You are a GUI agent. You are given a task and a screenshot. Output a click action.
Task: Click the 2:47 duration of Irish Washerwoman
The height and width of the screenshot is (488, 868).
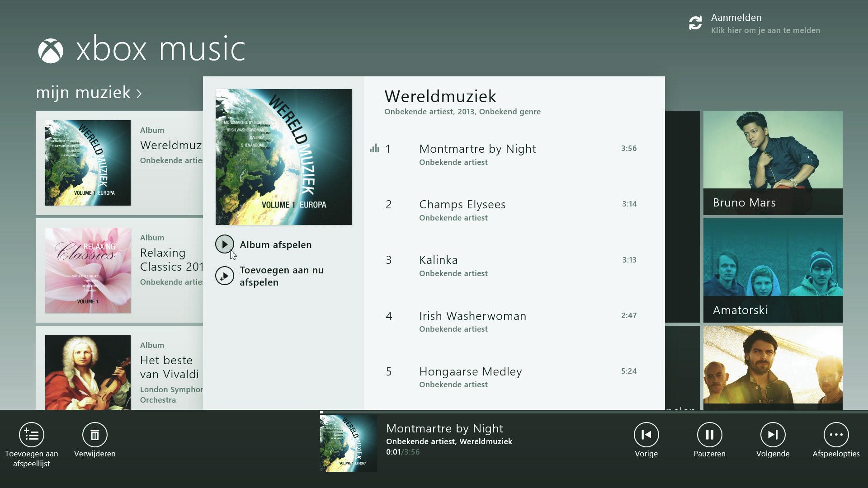point(629,315)
